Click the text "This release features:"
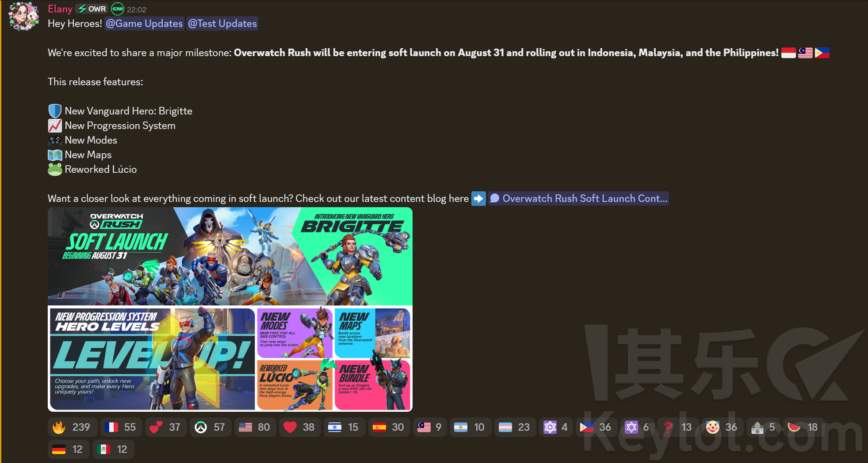The width and height of the screenshot is (868, 463). click(x=96, y=82)
